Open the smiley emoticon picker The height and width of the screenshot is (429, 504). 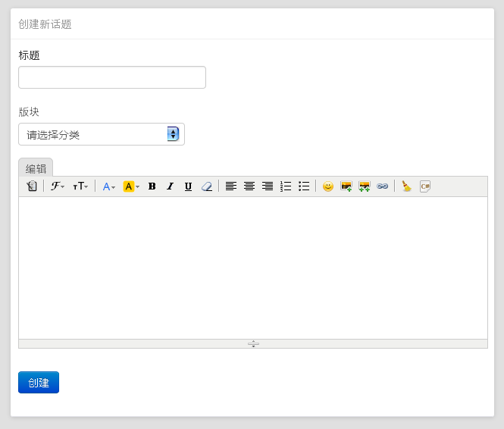click(x=327, y=186)
